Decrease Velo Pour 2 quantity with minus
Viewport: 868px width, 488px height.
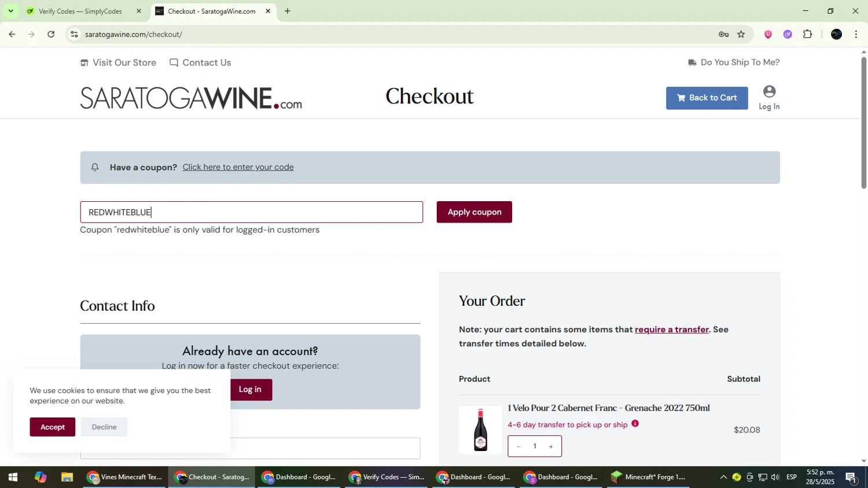point(518,446)
